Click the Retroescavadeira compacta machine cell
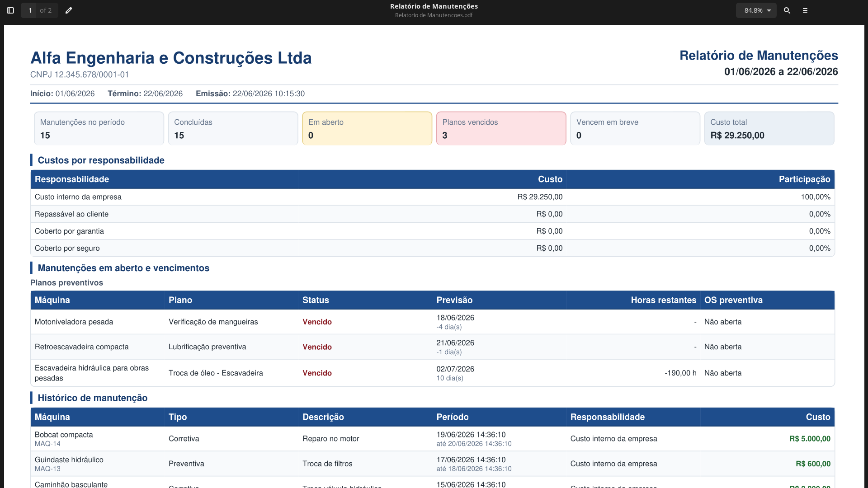Viewport: 868px width, 488px height. [x=81, y=347]
